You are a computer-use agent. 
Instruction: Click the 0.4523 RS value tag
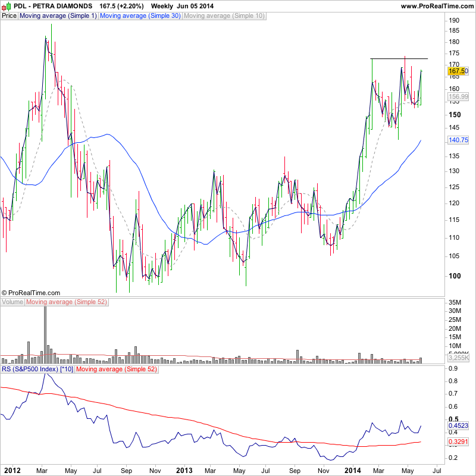coord(458,425)
